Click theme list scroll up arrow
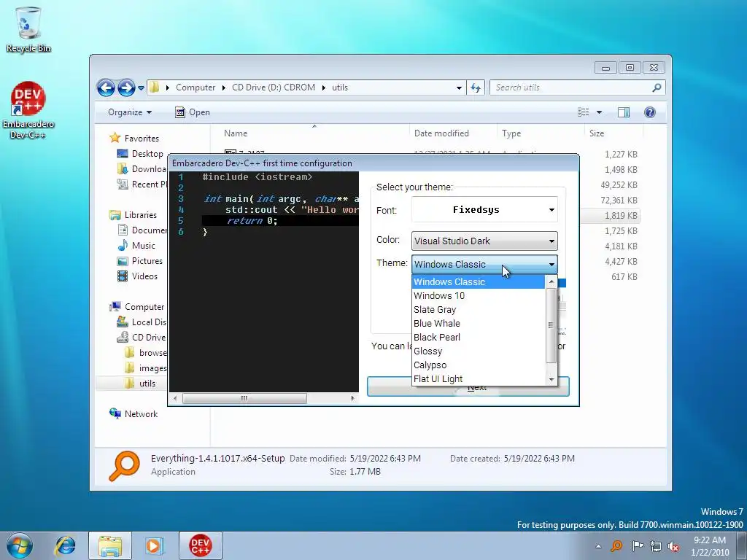The height and width of the screenshot is (560, 747). (x=551, y=281)
